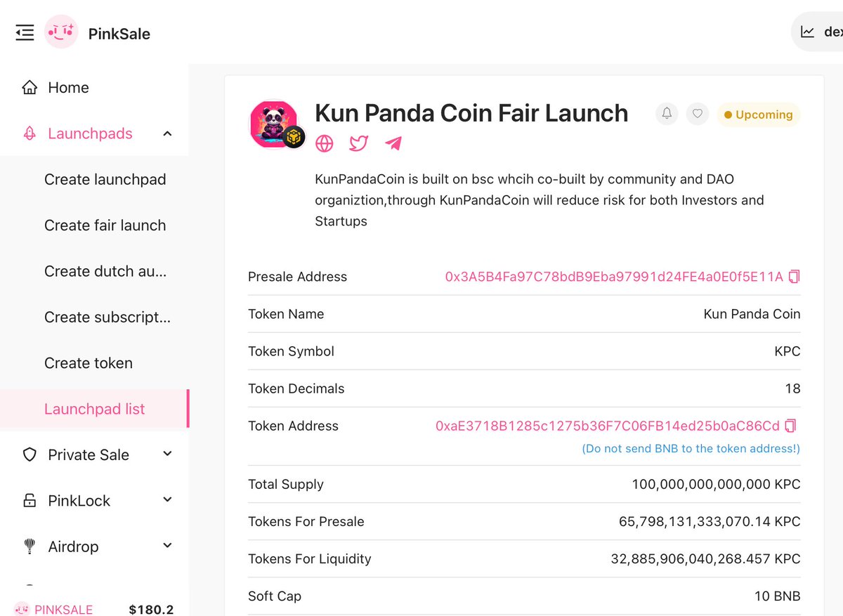The image size is (843, 616).
Task: Open Create launchpad
Action: coord(105,180)
